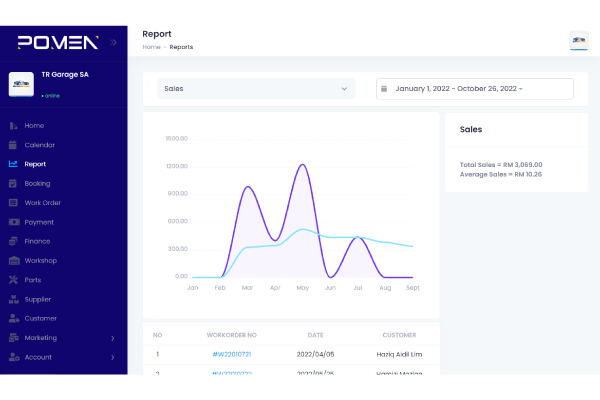The height and width of the screenshot is (400, 600).
Task: Open the Sales report type dropdown
Action: coord(256,89)
